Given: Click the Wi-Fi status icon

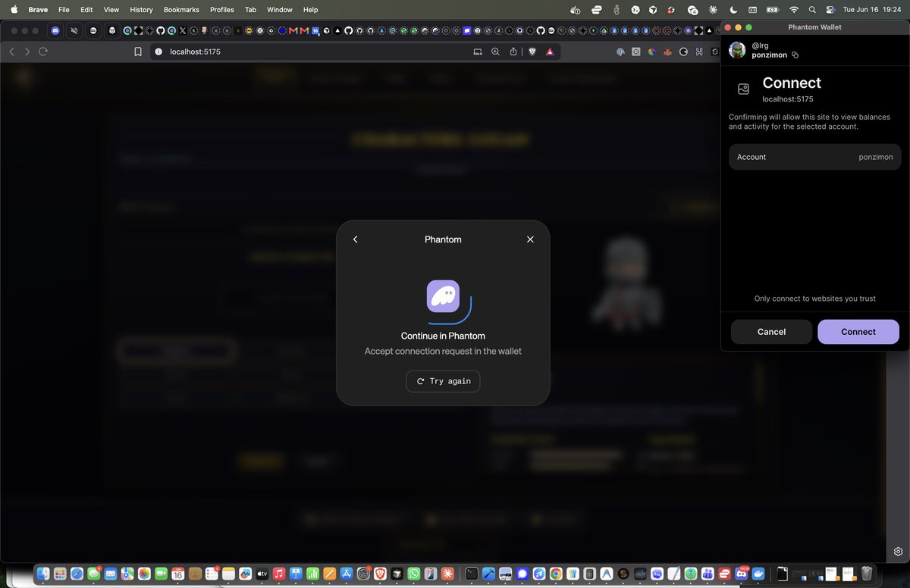Looking at the screenshot, I should tap(794, 10).
